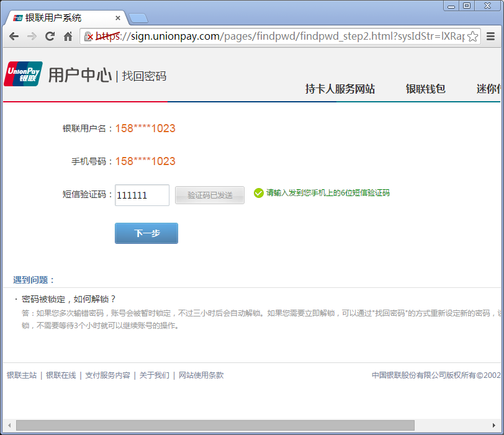
Task: Click the 找回密码 heading text
Action: pyautogui.click(x=144, y=76)
